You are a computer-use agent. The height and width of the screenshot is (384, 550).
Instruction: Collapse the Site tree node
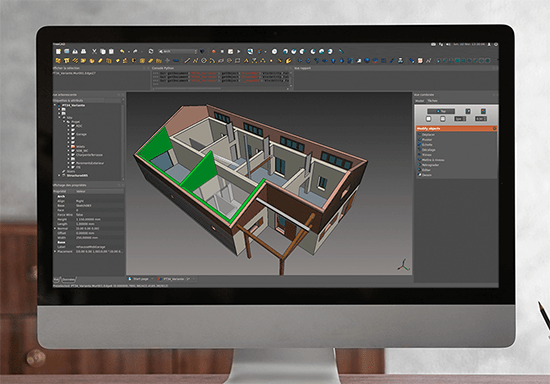[x=59, y=117]
